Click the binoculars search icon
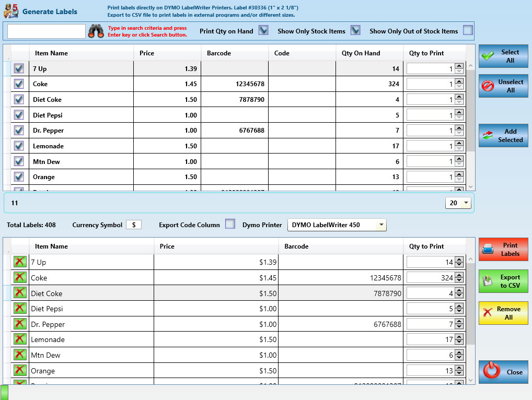Viewport: 532px width, 400px height. [x=96, y=31]
